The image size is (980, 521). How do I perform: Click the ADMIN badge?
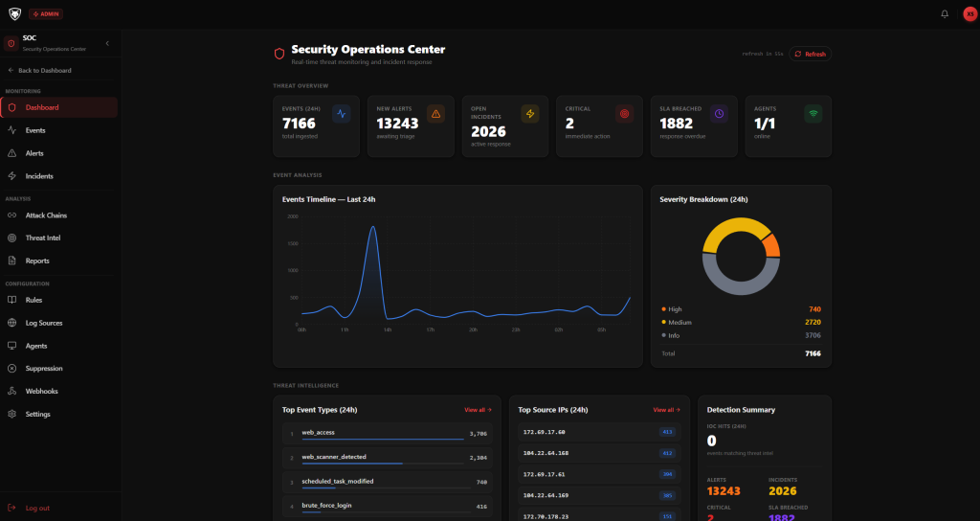point(46,13)
